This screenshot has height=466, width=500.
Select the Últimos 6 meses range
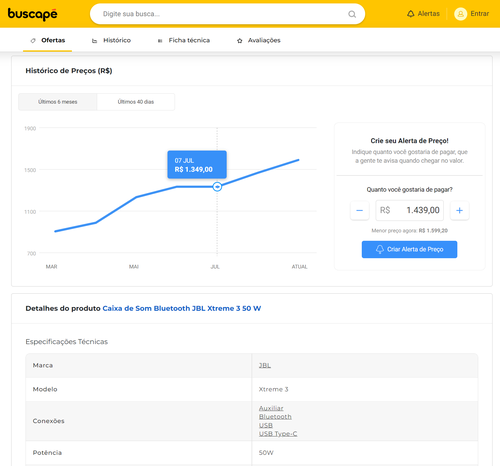58,102
